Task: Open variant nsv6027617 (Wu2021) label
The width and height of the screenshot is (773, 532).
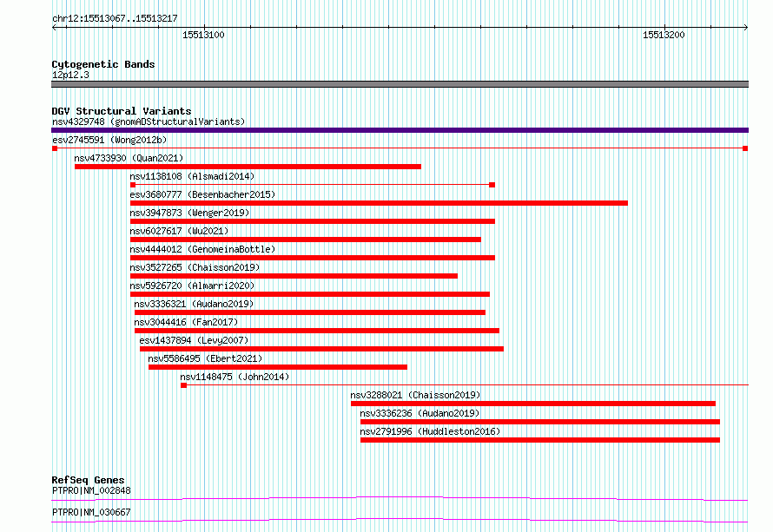Action: tap(180, 231)
